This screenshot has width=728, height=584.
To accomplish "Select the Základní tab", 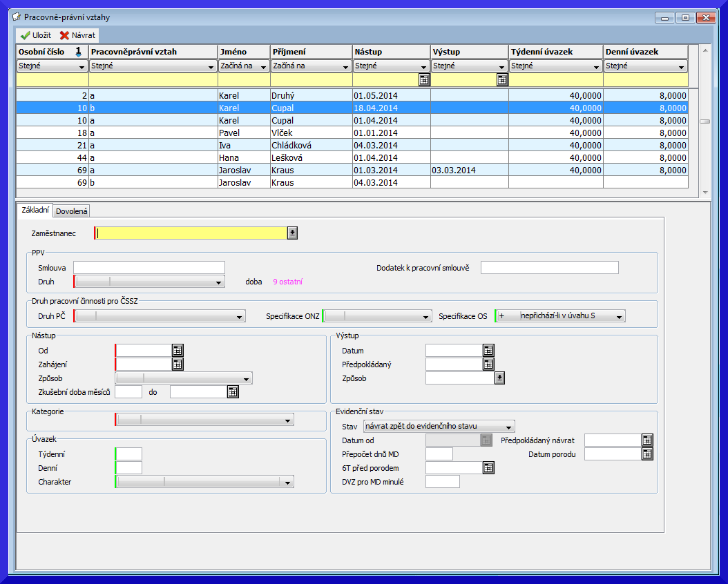I will click(35, 211).
